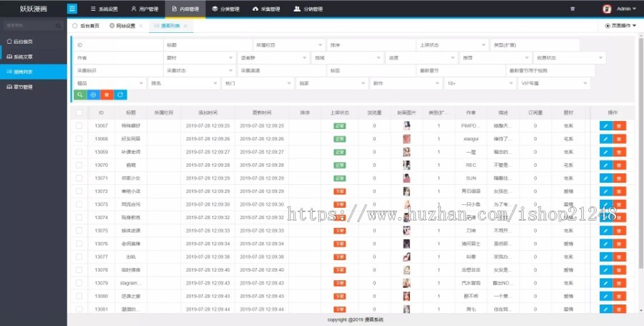Check the box for row 13072

[x=79, y=191]
